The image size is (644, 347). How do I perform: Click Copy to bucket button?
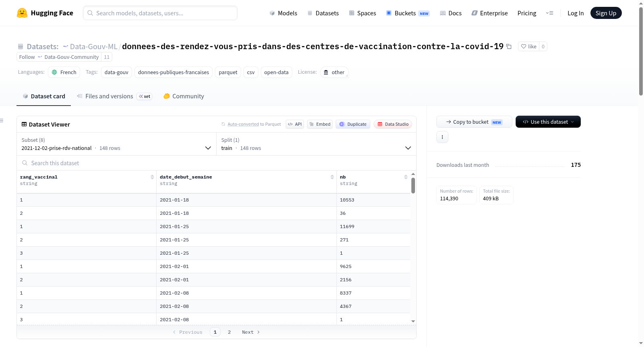474,122
